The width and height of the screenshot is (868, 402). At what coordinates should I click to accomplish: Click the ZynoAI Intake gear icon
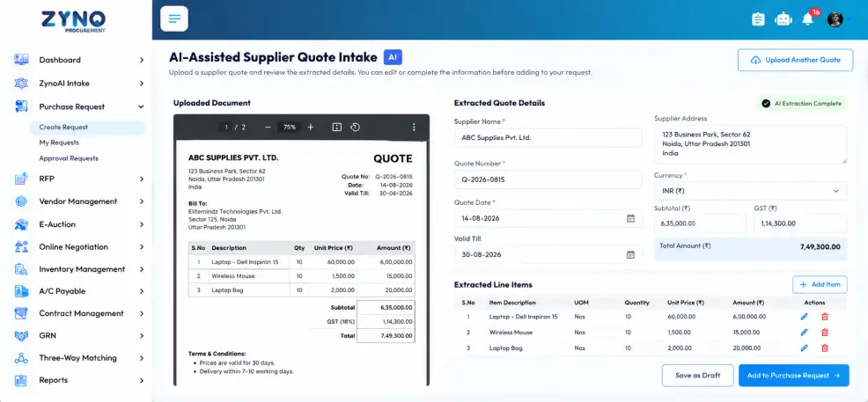[21, 84]
